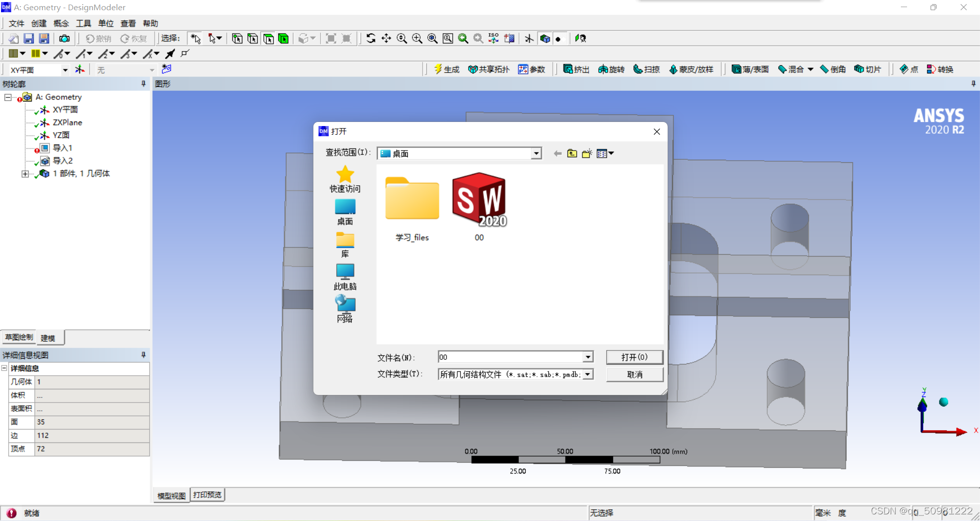Viewport: 980px width, 521px height.
Task: Activate the rotate view tool
Action: click(x=371, y=39)
